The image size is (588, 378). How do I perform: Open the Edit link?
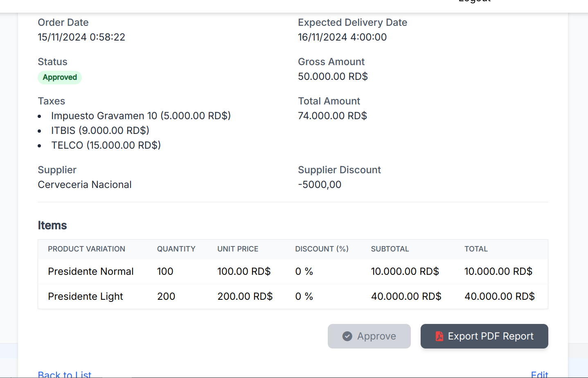539,374
